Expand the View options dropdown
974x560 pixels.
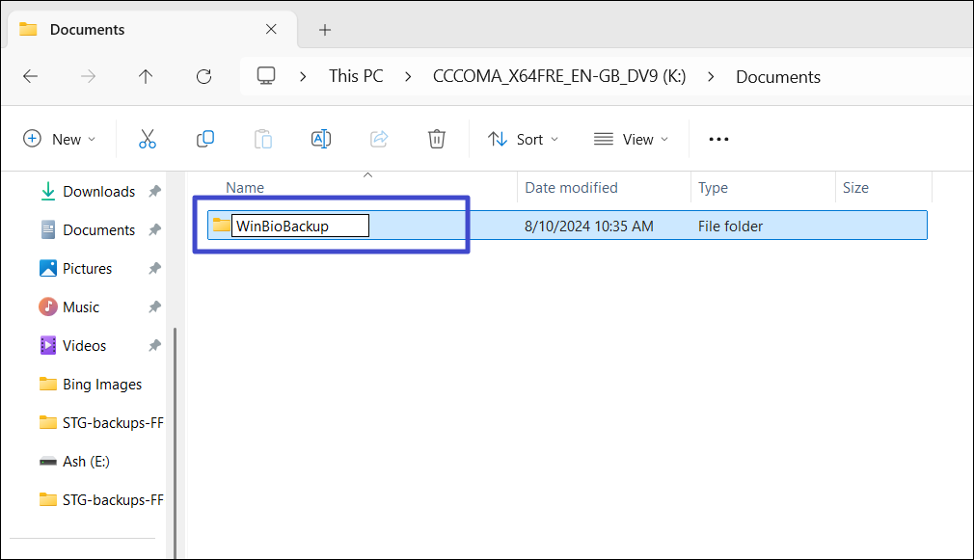pos(631,139)
